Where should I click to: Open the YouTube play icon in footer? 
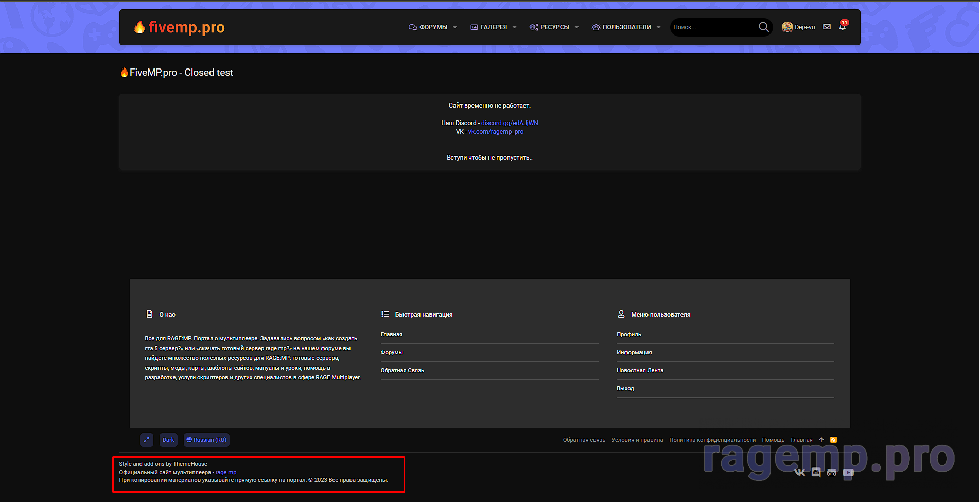[848, 472]
